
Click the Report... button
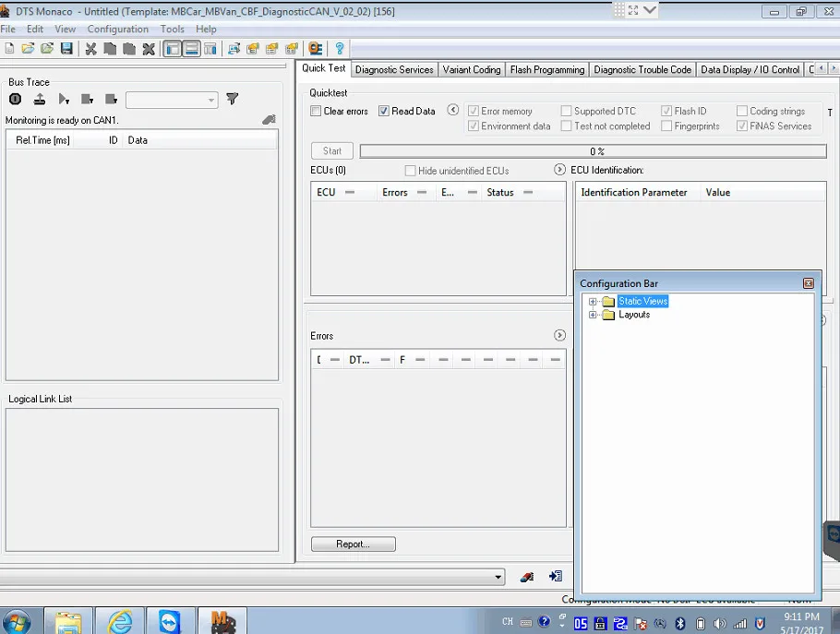353,544
